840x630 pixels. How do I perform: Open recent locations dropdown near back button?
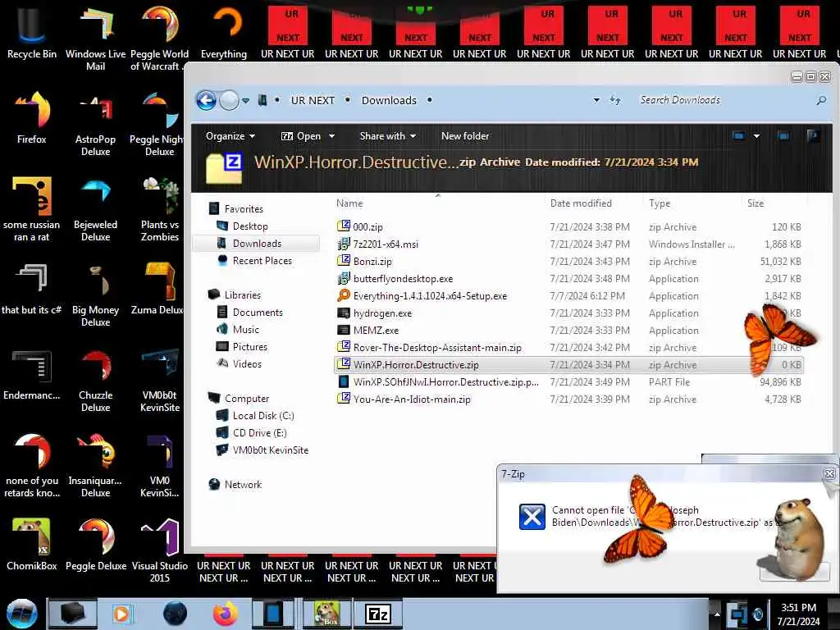click(246, 101)
